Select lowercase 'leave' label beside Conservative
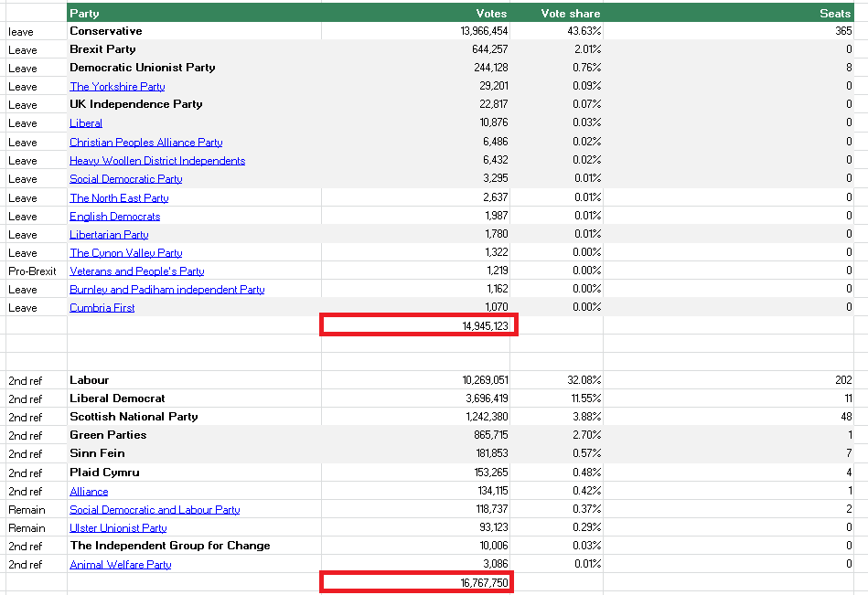Image resolution: width=868 pixels, height=595 pixels. (37, 31)
